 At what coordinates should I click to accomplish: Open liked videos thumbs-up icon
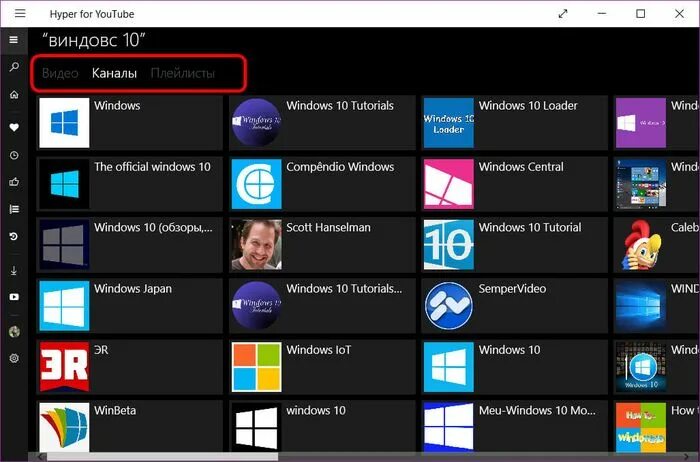tap(14, 182)
